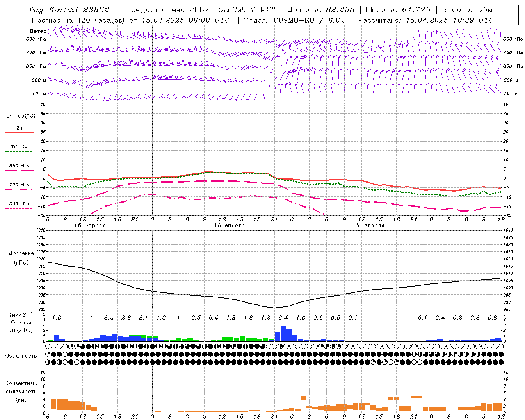
Task: Click the precipitation value 3.1
Action: pos(143,317)
